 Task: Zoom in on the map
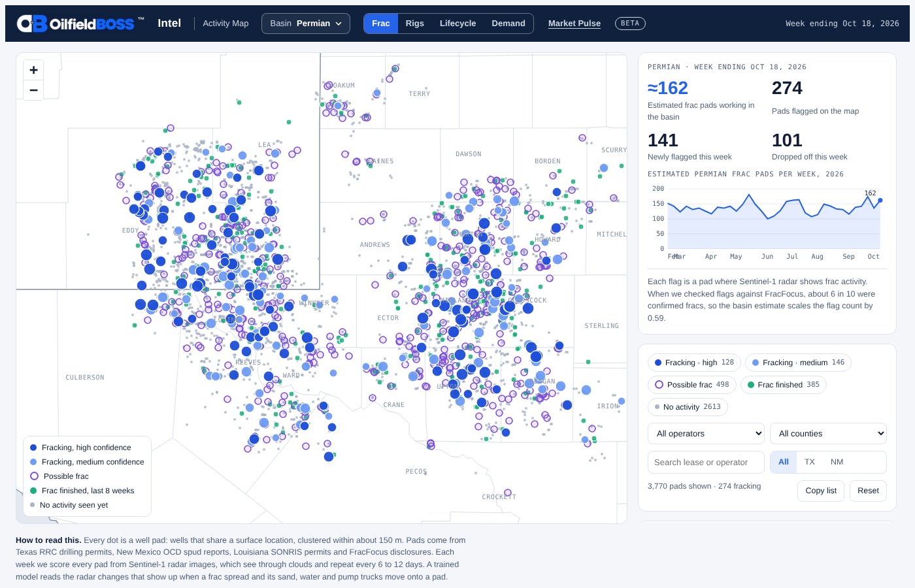(x=34, y=70)
